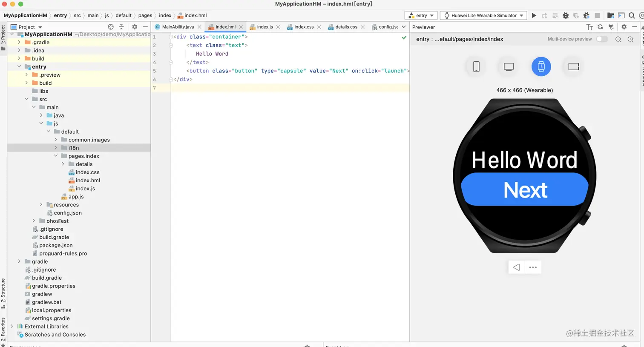Close the MainAbility.java tab

[199, 27]
